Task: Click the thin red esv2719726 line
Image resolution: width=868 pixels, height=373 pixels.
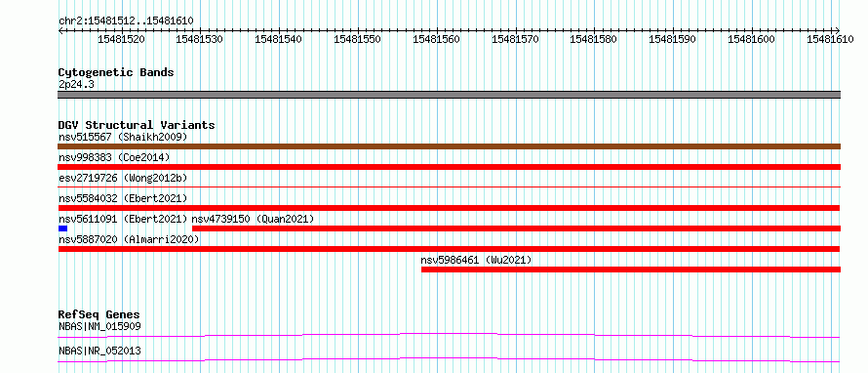Action: click(449, 187)
